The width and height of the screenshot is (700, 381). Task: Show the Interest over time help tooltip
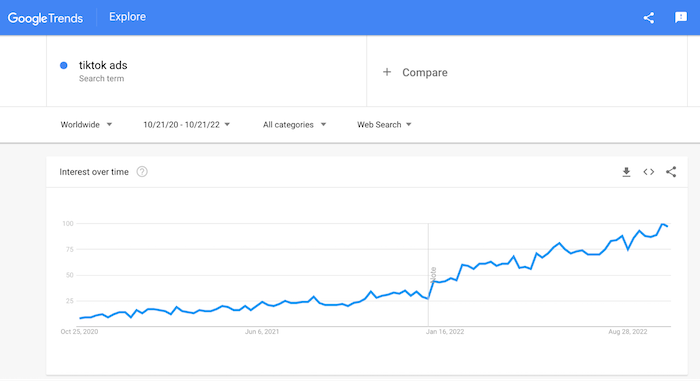pos(142,172)
